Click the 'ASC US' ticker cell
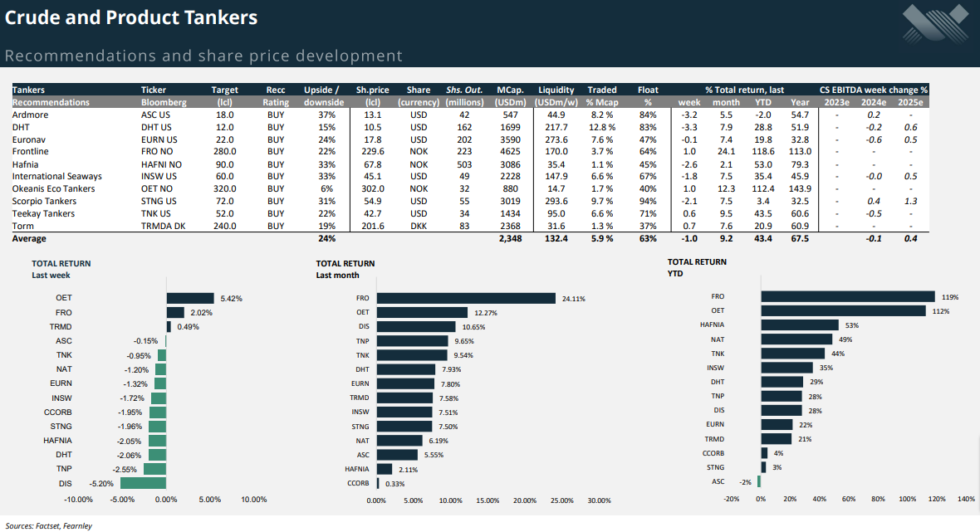Image resolution: width=980 pixels, height=532 pixels. pyautogui.click(x=155, y=115)
